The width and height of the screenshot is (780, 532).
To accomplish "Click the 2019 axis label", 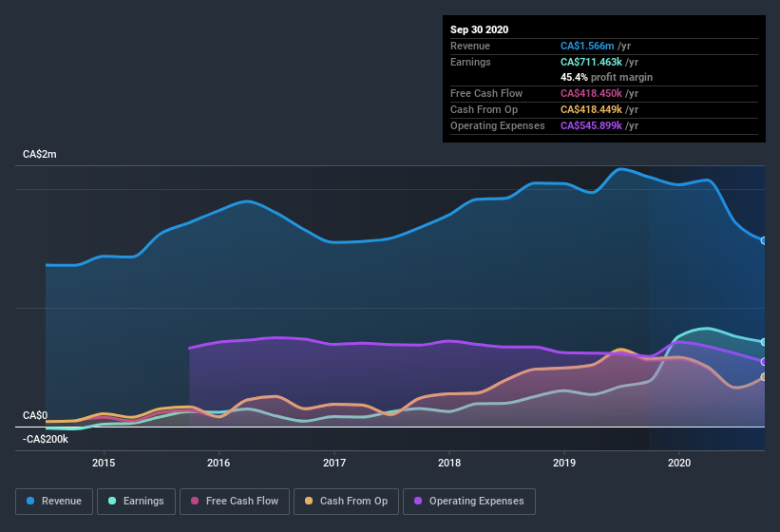I will [564, 463].
